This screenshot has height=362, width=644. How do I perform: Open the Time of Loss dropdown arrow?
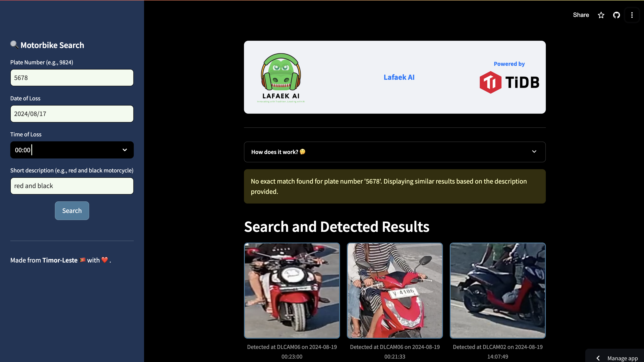coord(125,150)
